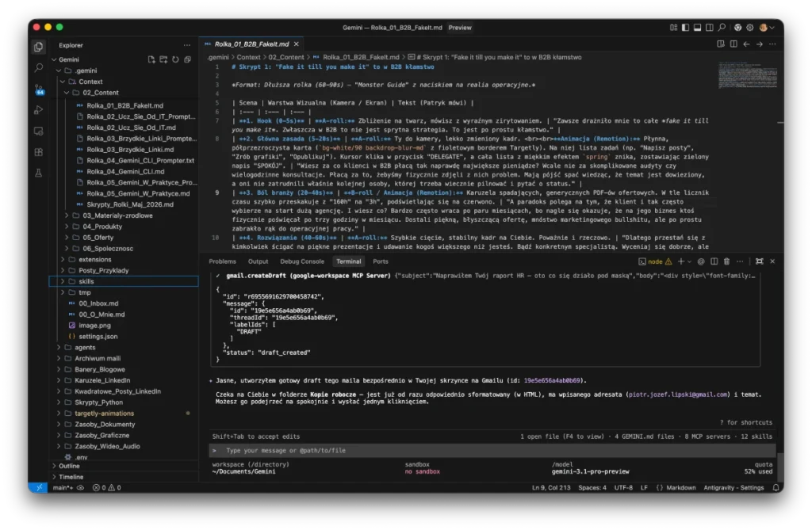812x530 pixels.
Task: Open the Search view in activity bar
Action: 38,68
